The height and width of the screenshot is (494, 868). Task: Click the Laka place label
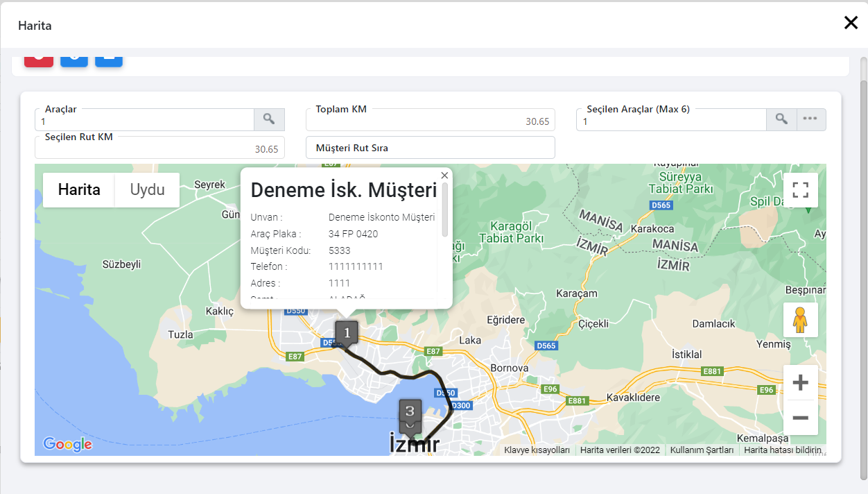(470, 340)
